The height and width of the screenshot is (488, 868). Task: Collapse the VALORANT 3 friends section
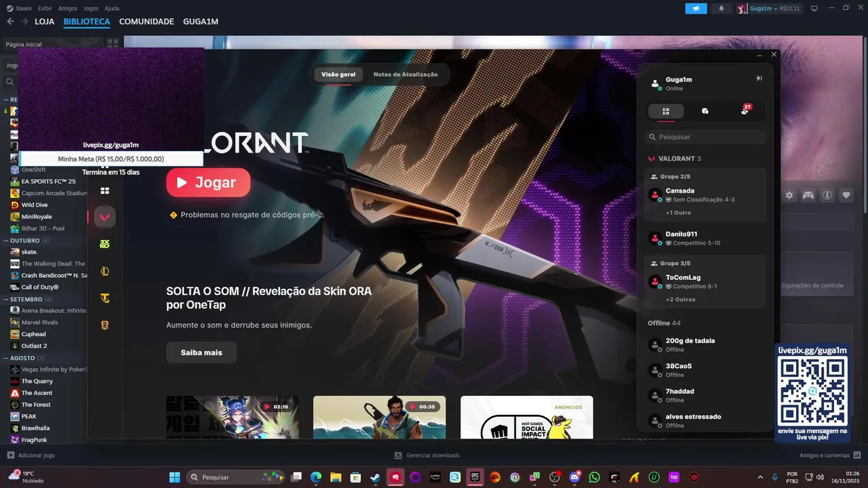(675, 159)
